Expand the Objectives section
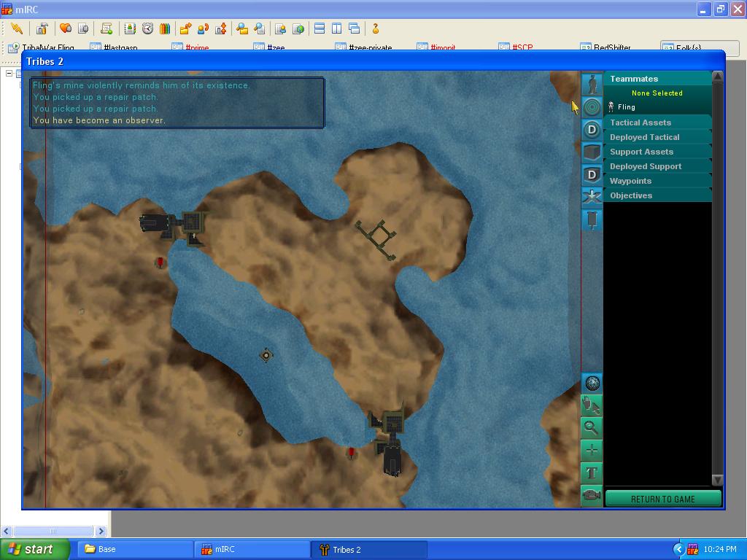The height and width of the screenshot is (560, 747). (657, 195)
